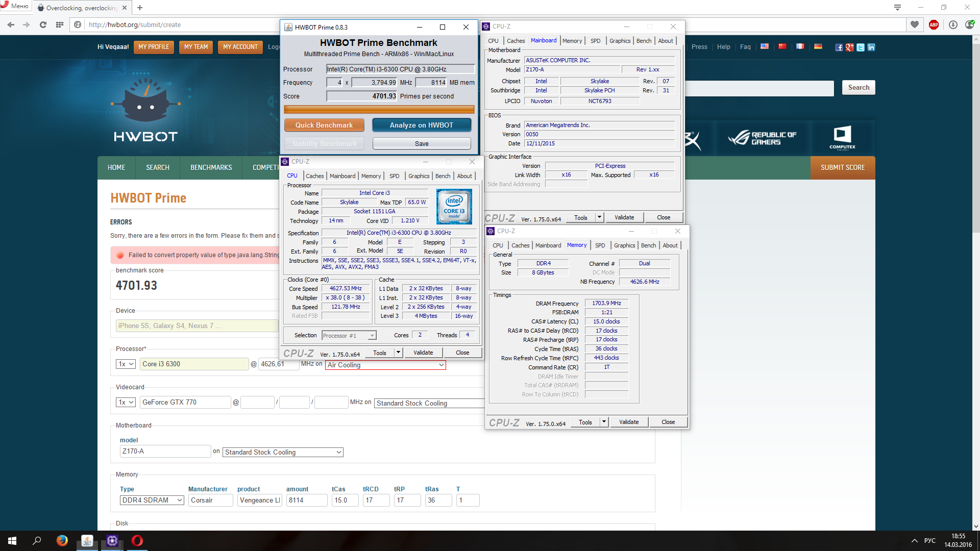The width and height of the screenshot is (980, 551).
Task: Click the Computex sponsor logo
Action: point(842,138)
